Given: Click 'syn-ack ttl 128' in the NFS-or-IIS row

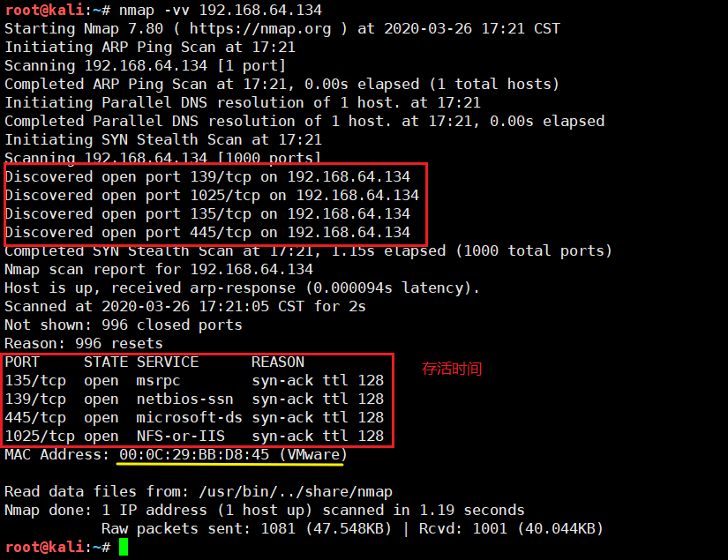Looking at the screenshot, I should pos(318,437).
